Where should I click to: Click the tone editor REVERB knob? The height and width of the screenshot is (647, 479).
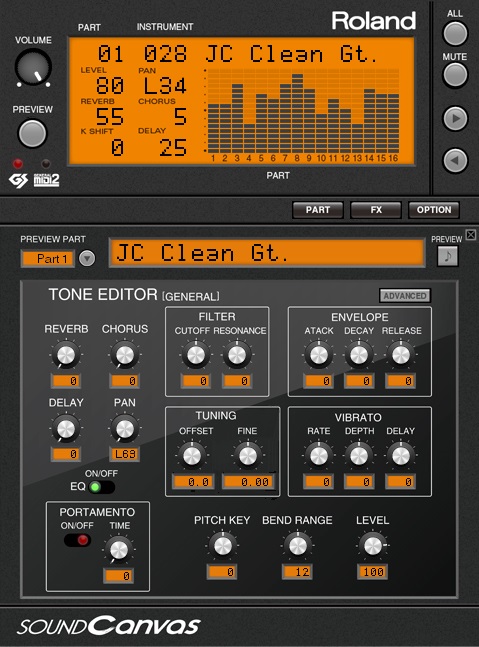coord(66,355)
